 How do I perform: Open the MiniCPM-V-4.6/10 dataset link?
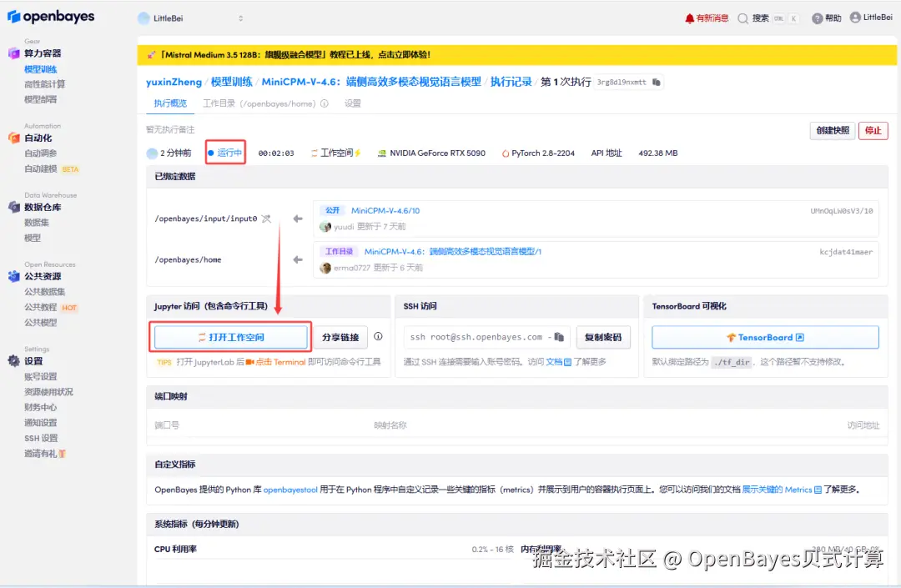click(385, 211)
